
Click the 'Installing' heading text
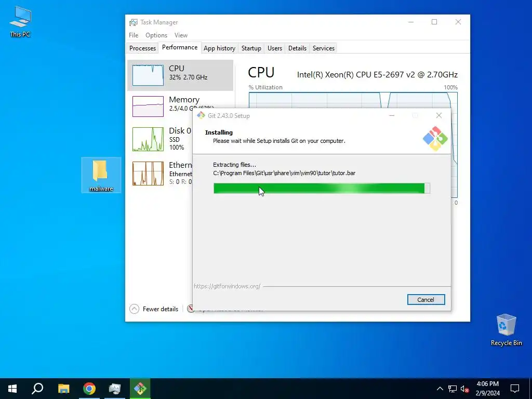pyautogui.click(x=219, y=132)
